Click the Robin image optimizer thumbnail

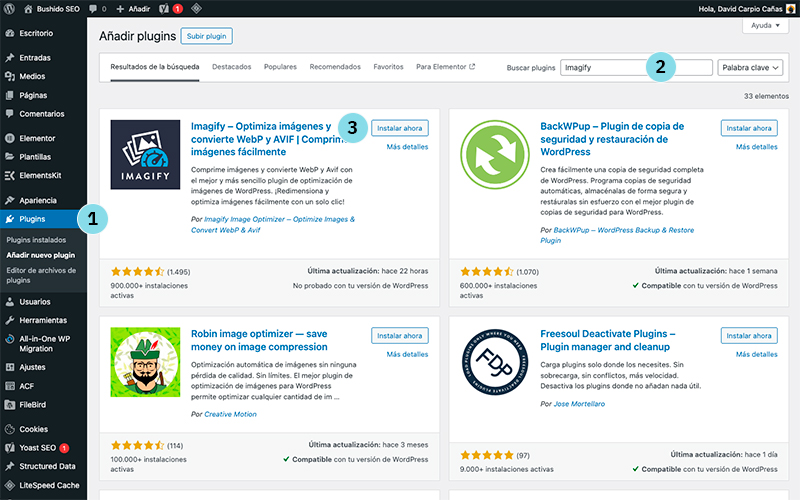145,362
